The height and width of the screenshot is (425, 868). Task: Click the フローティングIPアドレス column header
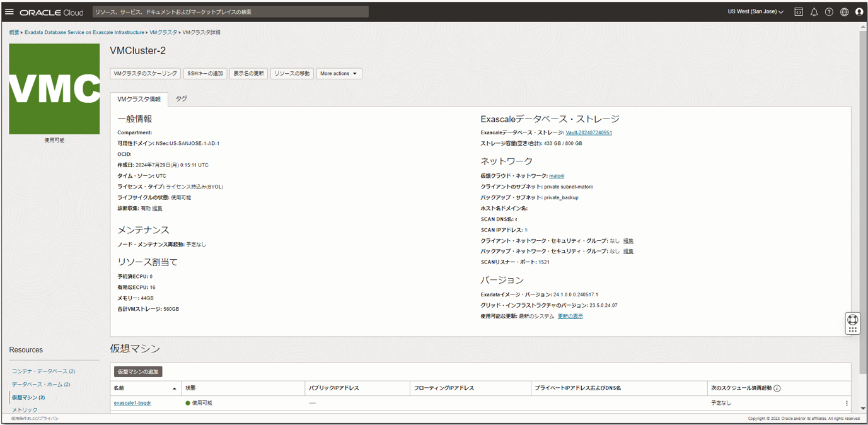444,388
